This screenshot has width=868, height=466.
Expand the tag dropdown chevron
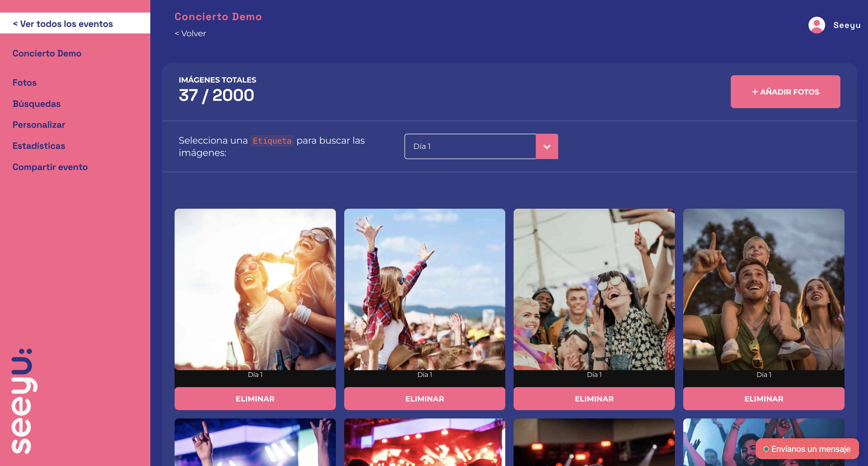(547, 146)
